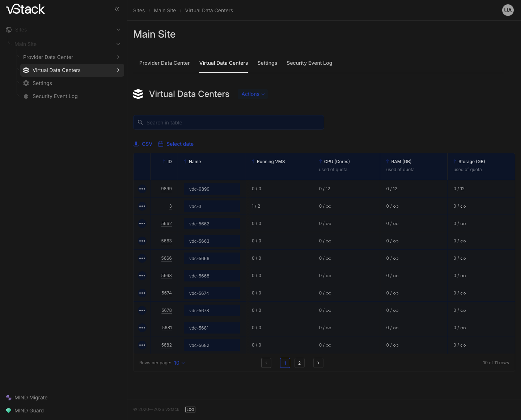Open the Security Event Log tab
This screenshot has width=521, height=420.
[309, 63]
